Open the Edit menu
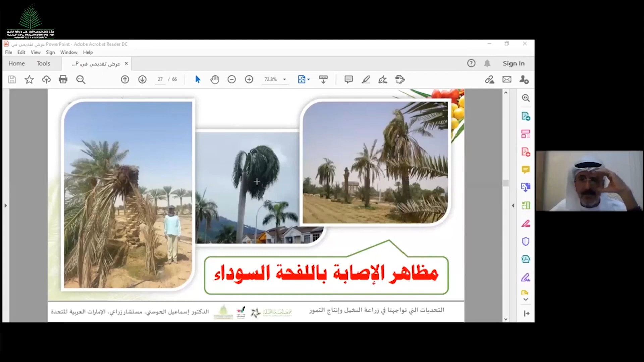This screenshot has height=362, width=644. tap(21, 52)
